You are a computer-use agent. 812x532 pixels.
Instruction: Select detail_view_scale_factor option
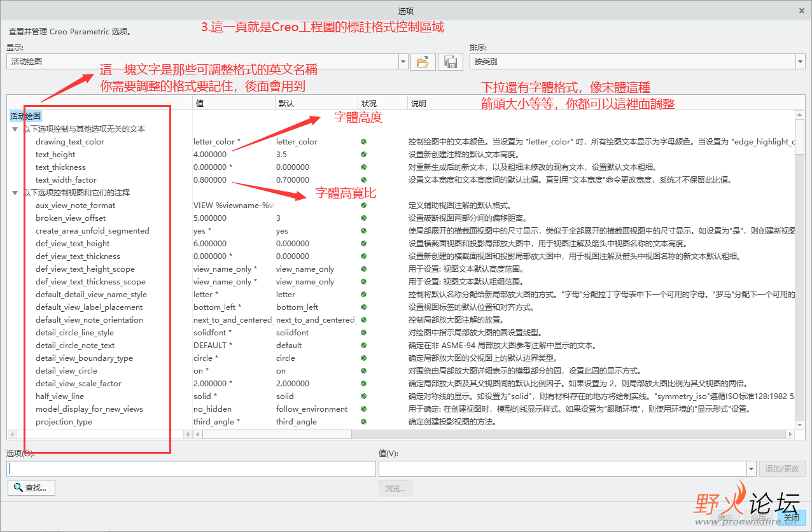click(x=78, y=384)
